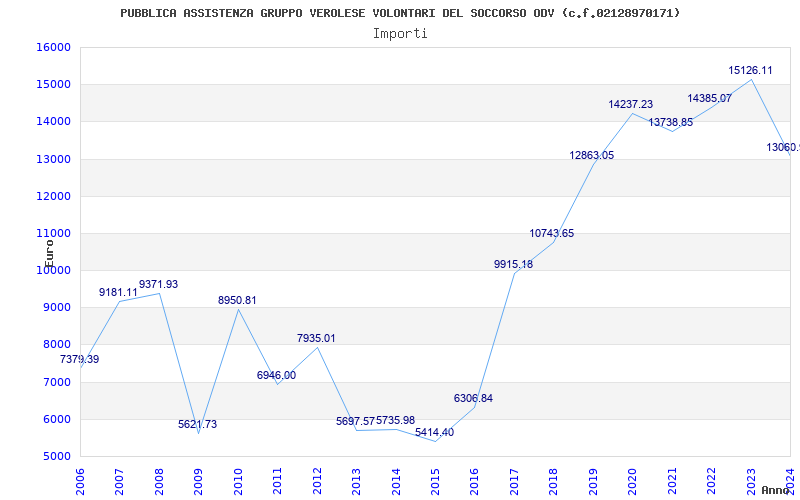This screenshot has height=500, width=800.
Task: Click x-axis year 2020
Action: point(633,480)
